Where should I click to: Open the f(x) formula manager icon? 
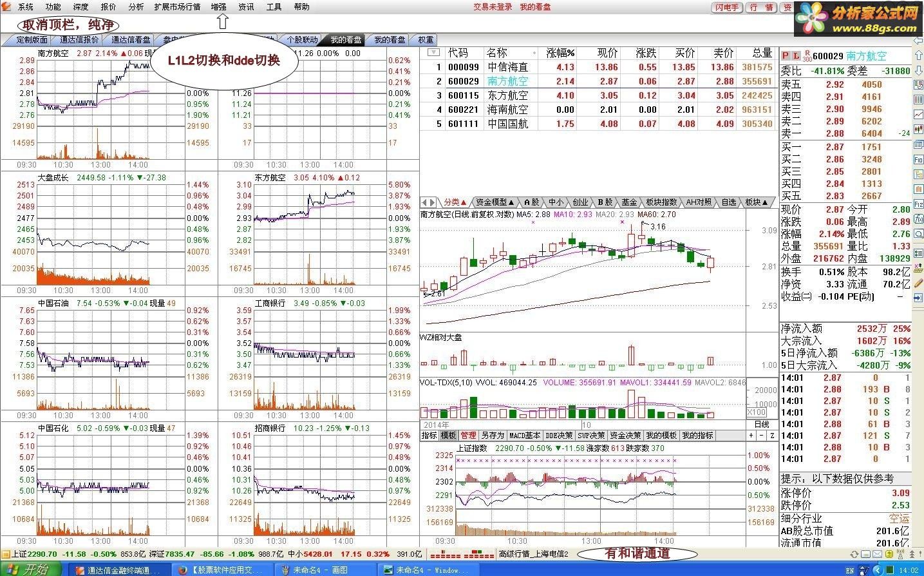918,218
